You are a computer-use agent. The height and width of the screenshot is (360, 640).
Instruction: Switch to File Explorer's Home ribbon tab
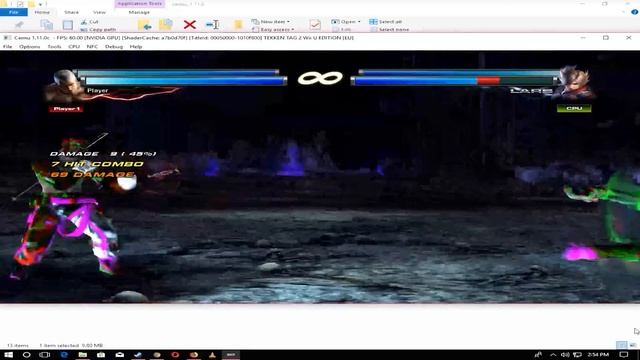point(42,12)
